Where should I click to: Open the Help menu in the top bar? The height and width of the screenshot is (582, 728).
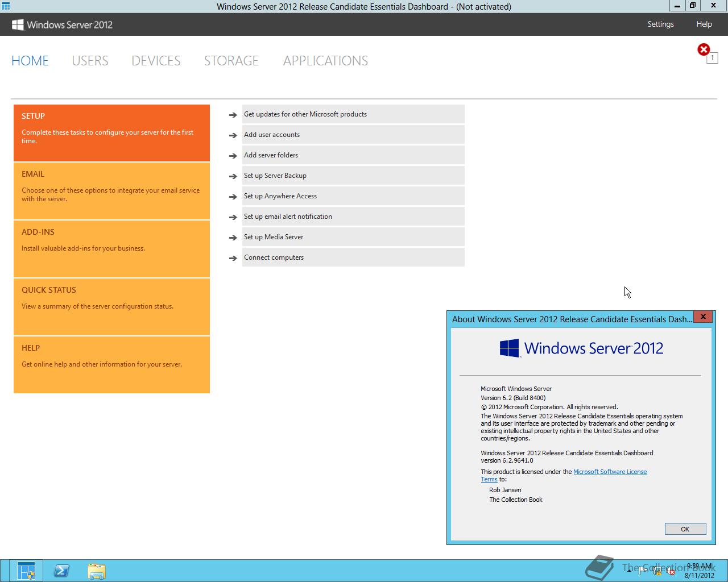[x=704, y=24]
